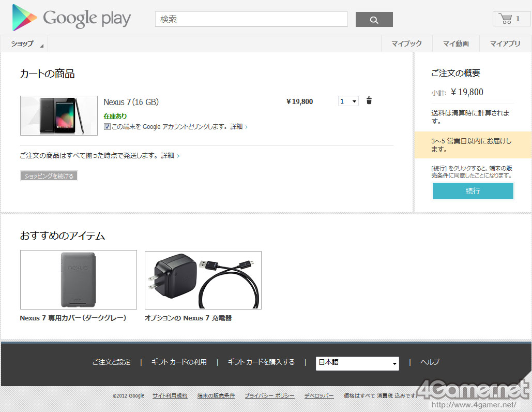Click the カートの商品 heading
This screenshot has width=532, height=412.
[47, 73]
